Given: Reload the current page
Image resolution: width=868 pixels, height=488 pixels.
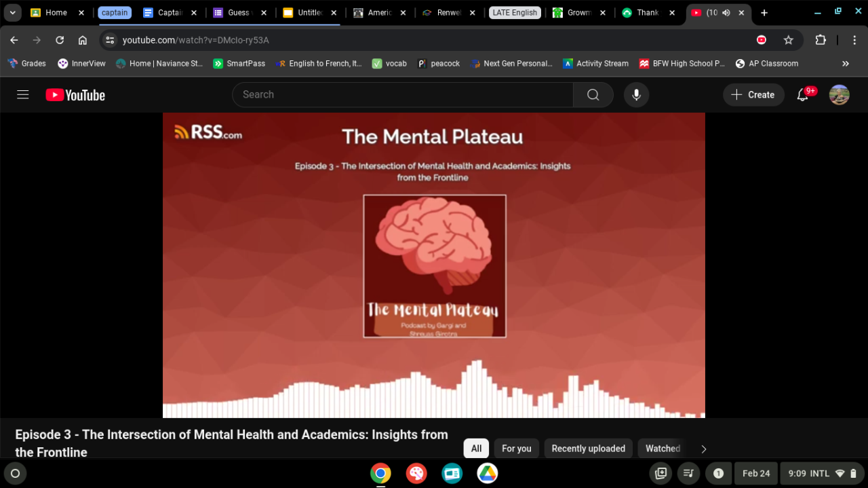Looking at the screenshot, I should pyautogui.click(x=60, y=40).
